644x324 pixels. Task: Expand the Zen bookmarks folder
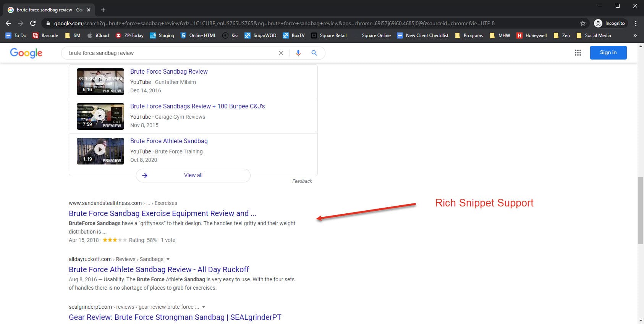pos(562,35)
